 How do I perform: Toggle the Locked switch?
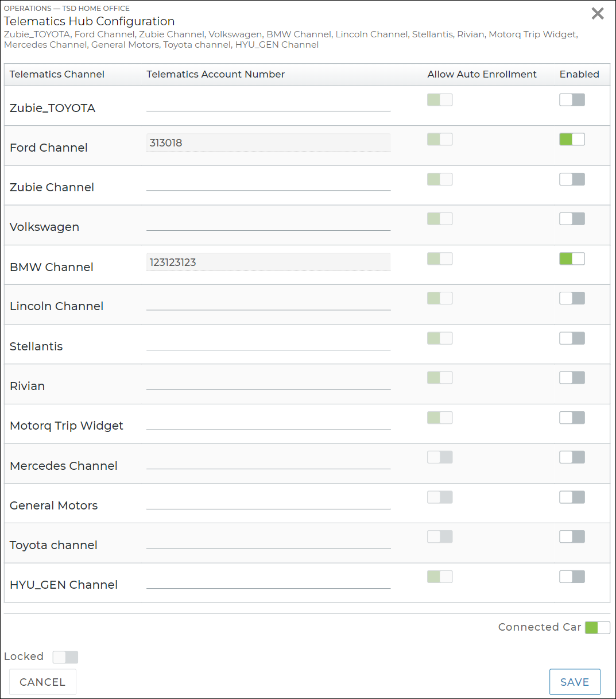[x=65, y=657]
